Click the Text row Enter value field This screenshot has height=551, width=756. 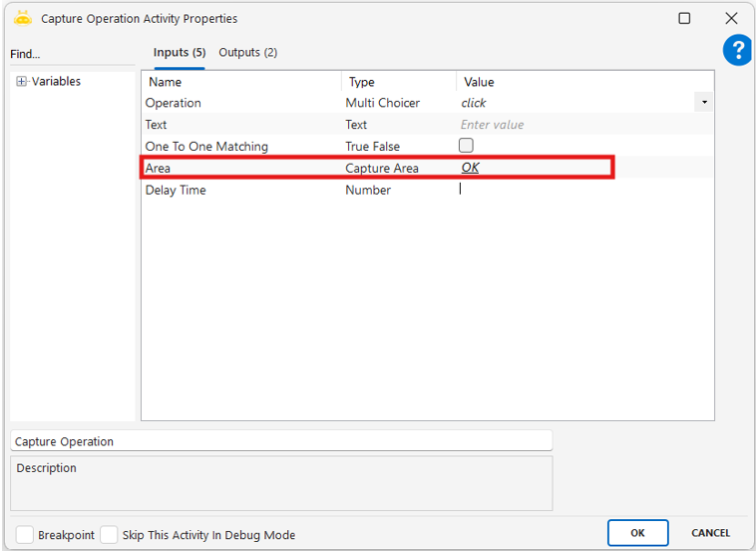[x=578, y=125]
